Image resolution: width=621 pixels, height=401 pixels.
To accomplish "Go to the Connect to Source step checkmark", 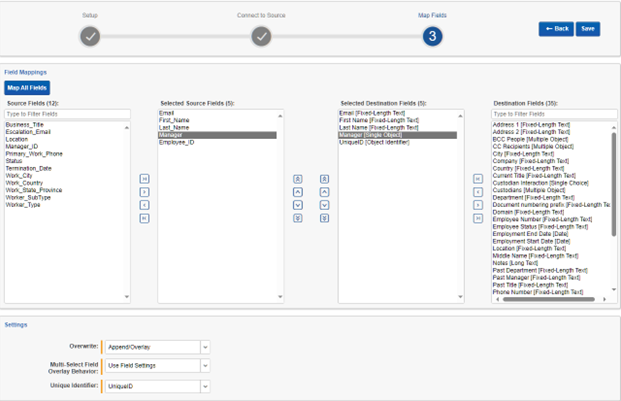I will coord(261,36).
